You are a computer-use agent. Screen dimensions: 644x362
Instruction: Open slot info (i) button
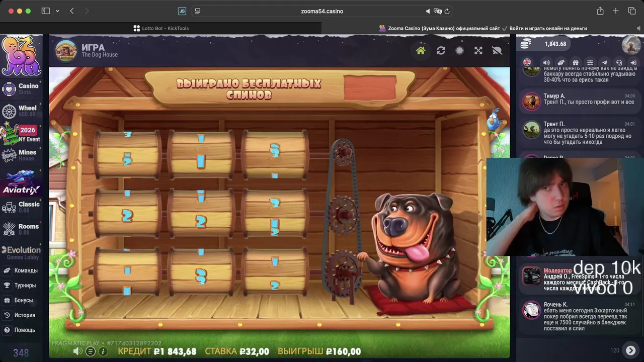[103, 351]
